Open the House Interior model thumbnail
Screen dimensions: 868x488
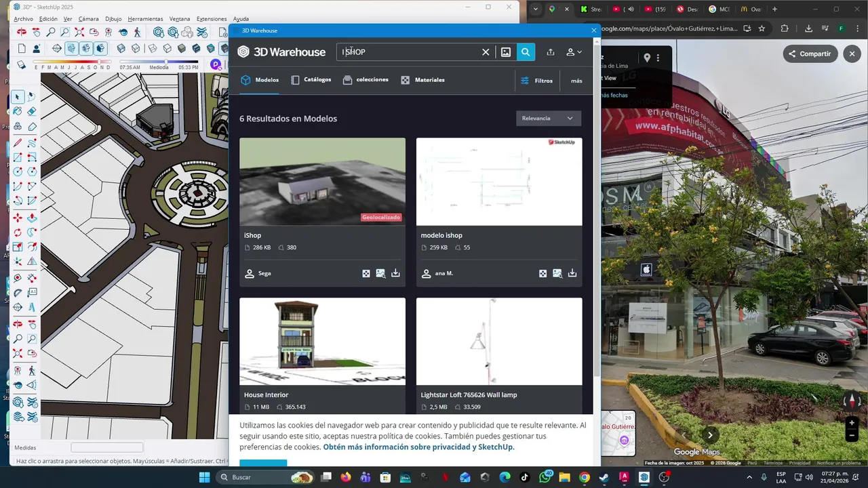pos(322,342)
